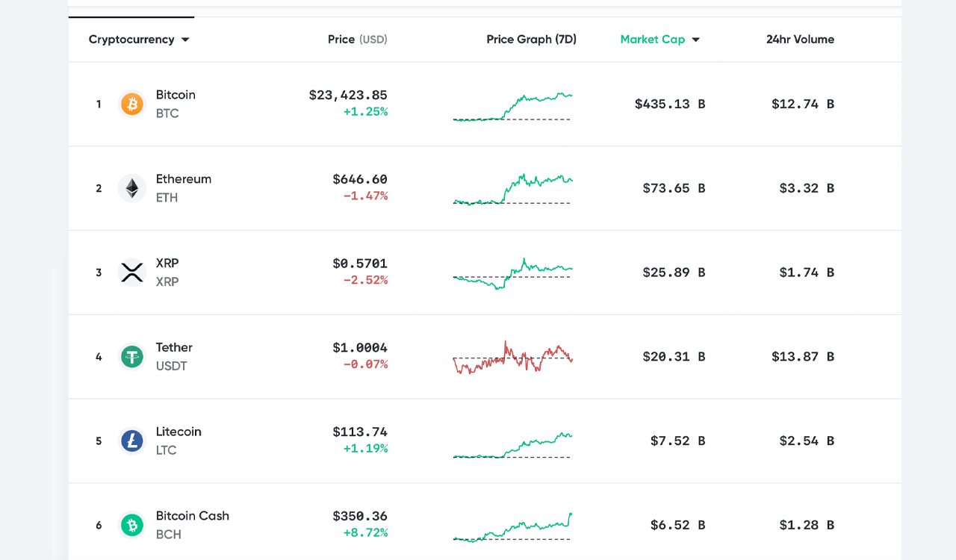The image size is (956, 560).
Task: Click Ethereum 24hr volume $3.32 B
Action: tap(807, 188)
